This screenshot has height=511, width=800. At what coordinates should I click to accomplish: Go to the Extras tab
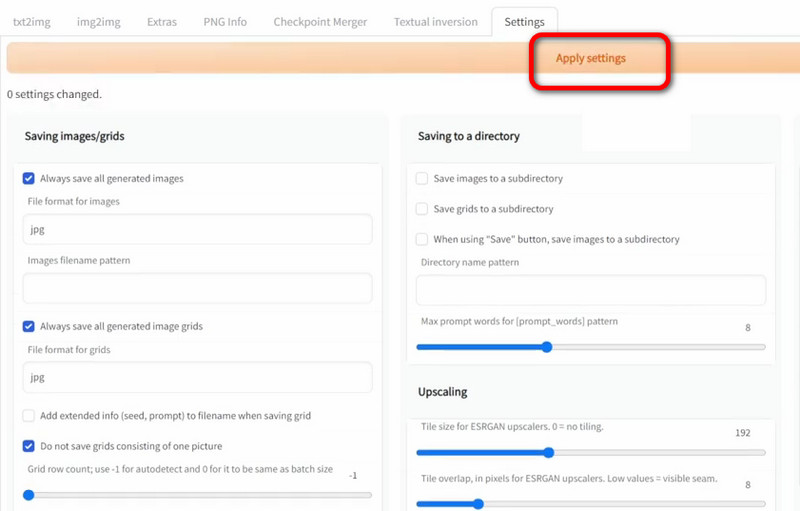(163, 22)
